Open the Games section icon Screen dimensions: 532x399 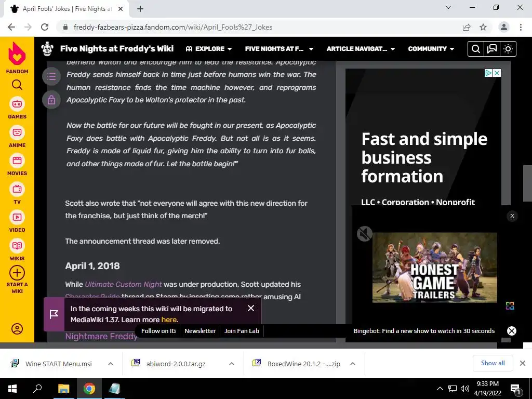tap(17, 104)
